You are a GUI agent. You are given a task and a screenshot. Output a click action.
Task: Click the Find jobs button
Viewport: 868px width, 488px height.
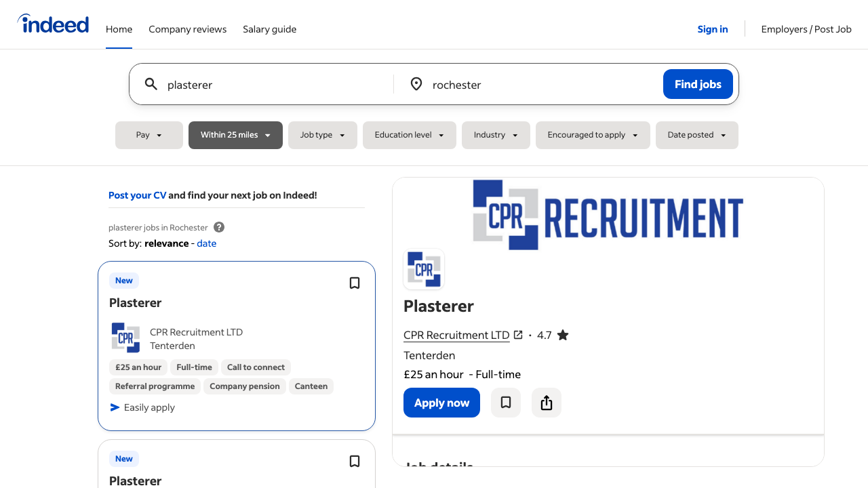[x=698, y=84]
